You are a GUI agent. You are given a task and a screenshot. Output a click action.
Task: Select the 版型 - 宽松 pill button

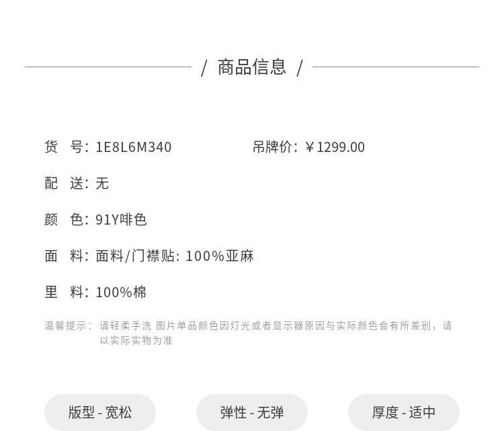tap(100, 412)
